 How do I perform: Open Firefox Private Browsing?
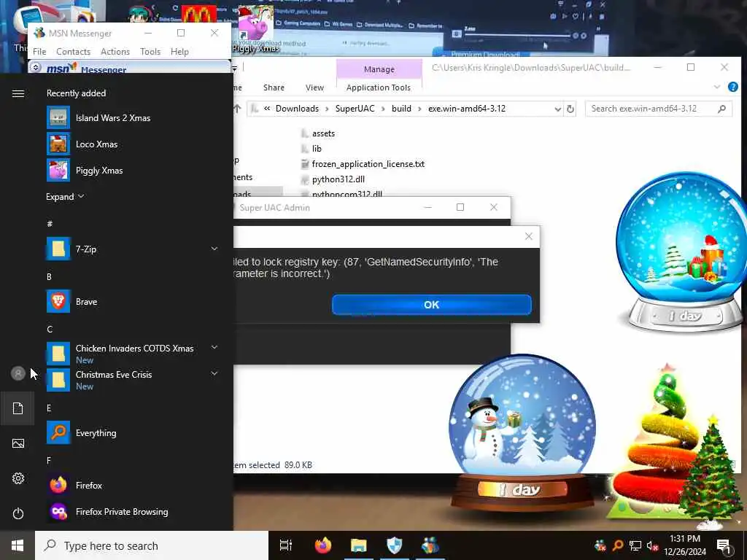(x=122, y=511)
